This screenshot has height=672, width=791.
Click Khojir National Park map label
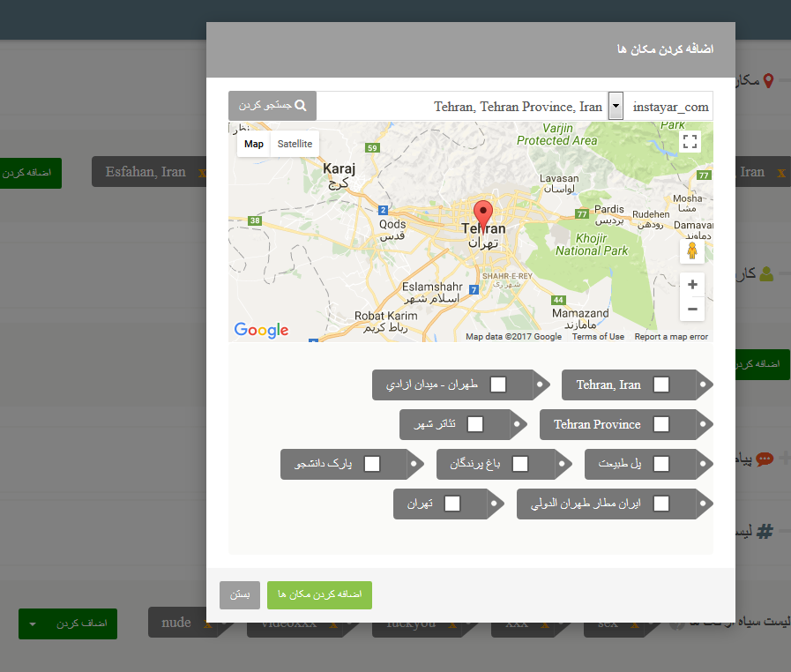(x=592, y=244)
